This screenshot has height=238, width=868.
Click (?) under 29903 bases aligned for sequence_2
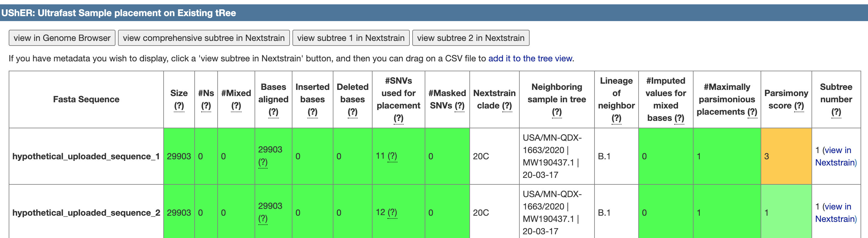[x=263, y=219]
